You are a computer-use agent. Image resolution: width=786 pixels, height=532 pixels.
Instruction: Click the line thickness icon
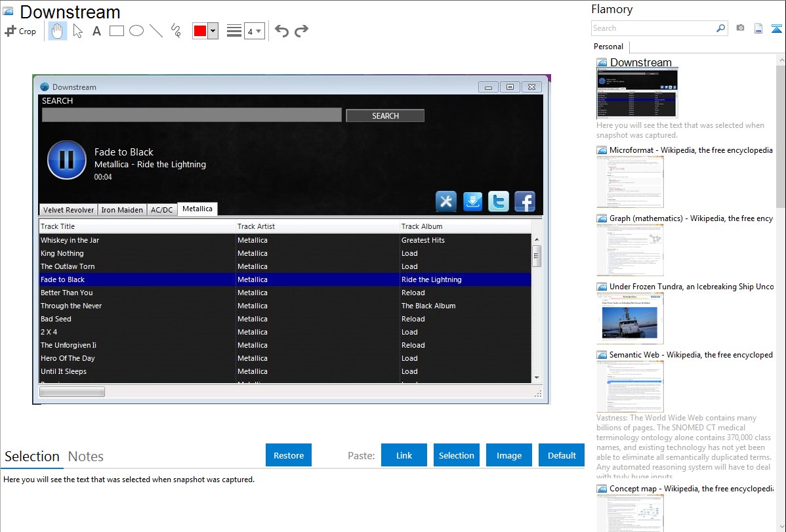point(234,31)
